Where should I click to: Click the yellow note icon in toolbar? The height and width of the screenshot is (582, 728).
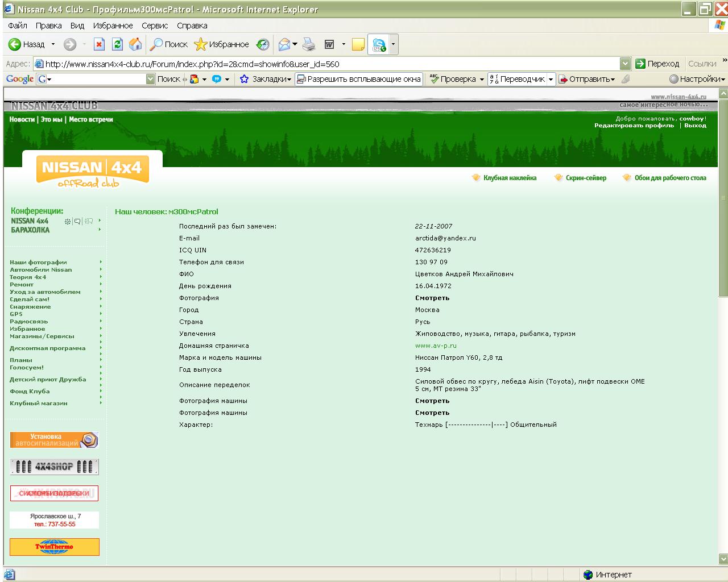coord(358,44)
